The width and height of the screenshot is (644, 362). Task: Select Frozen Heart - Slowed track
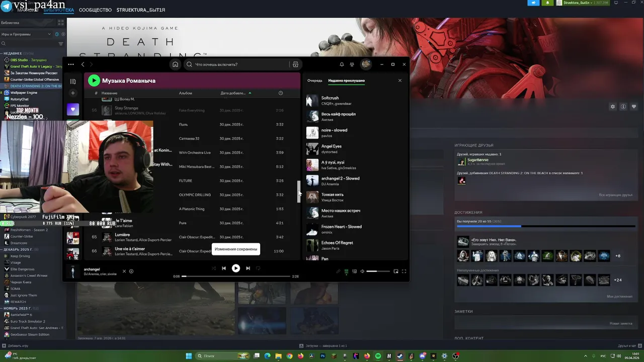354,229
